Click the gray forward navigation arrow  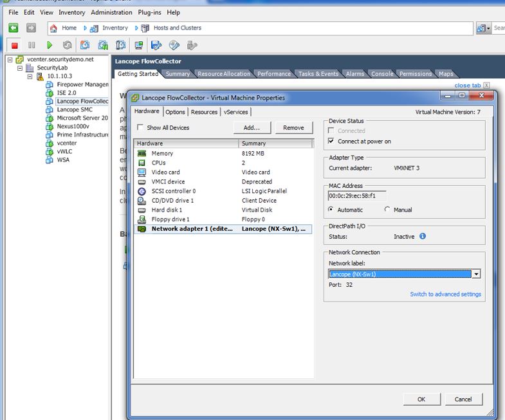click(x=31, y=28)
